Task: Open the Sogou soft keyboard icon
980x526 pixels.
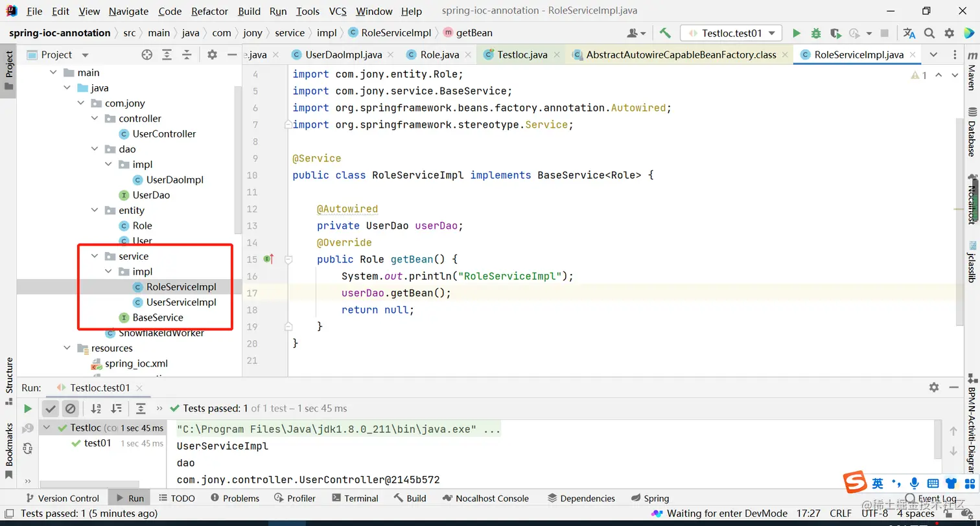Action: click(933, 483)
